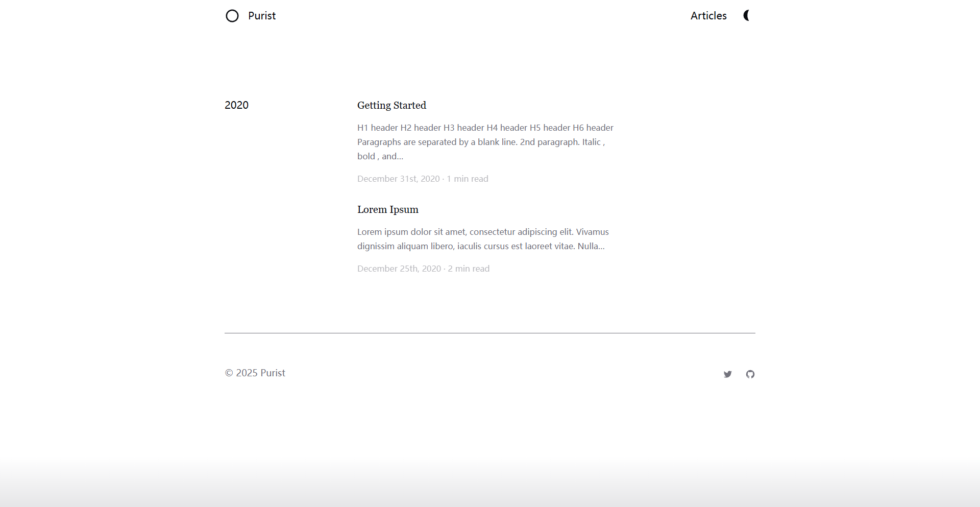The height and width of the screenshot is (507, 980).
Task: Open the Purist home link text
Action: (x=262, y=16)
